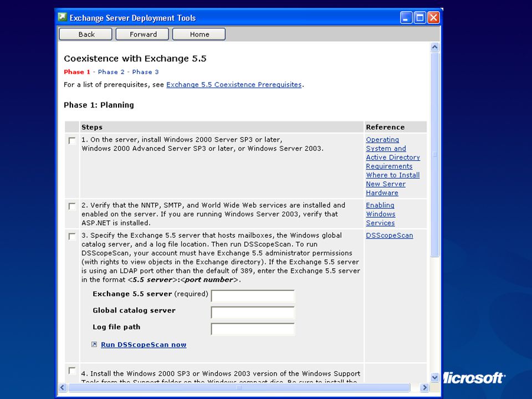Minimize the Exchange Server Deployment Tools window
This screenshot has height=399, width=532.
tap(406, 18)
